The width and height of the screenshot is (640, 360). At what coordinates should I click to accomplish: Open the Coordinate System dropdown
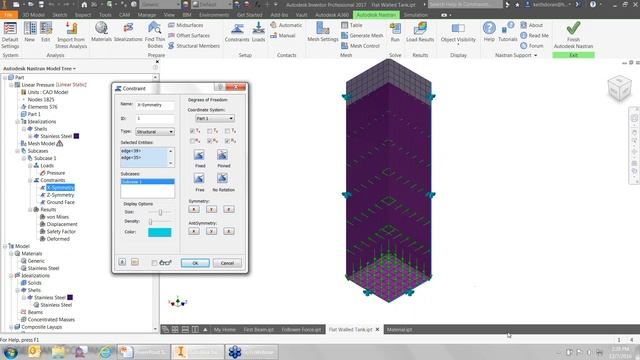[x=214, y=118]
